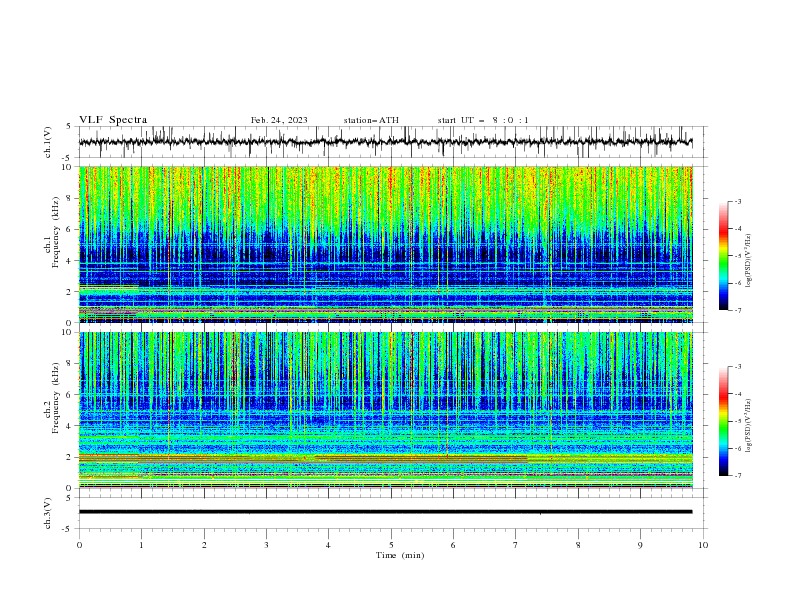Click the color scale bar beside ch.2 spectrogram
The image size is (792, 612).
[723, 421]
